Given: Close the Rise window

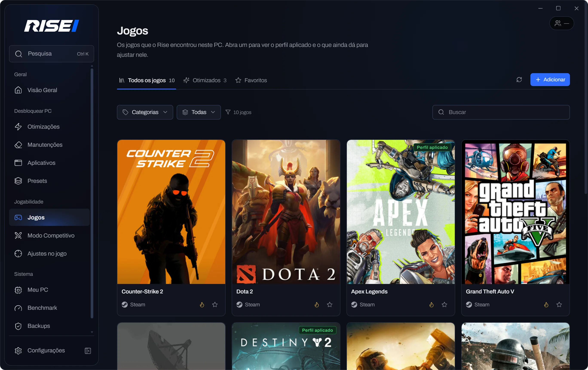Looking at the screenshot, I should [x=577, y=8].
